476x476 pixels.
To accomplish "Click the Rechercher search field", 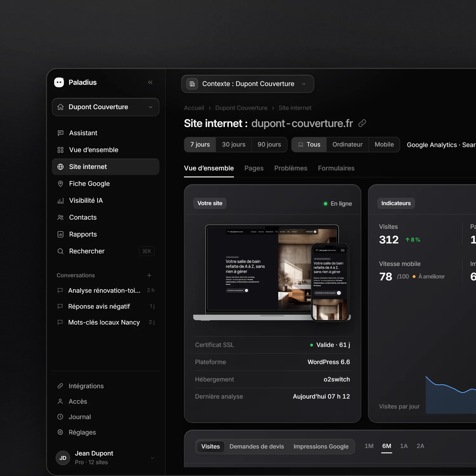I will click(106, 251).
